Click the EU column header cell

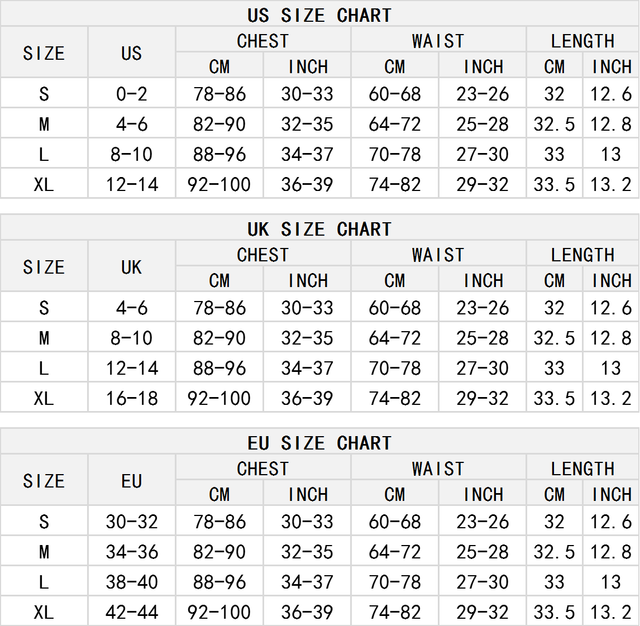(132, 481)
